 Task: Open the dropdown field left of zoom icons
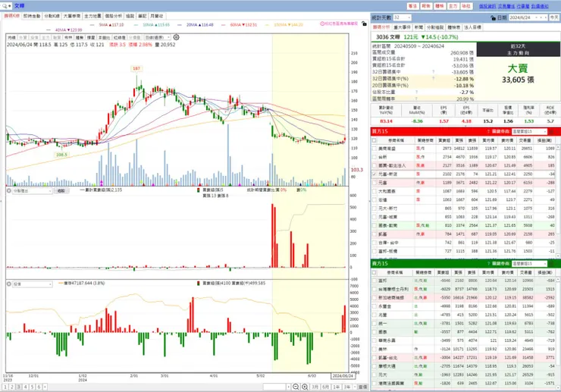click(277, 387)
